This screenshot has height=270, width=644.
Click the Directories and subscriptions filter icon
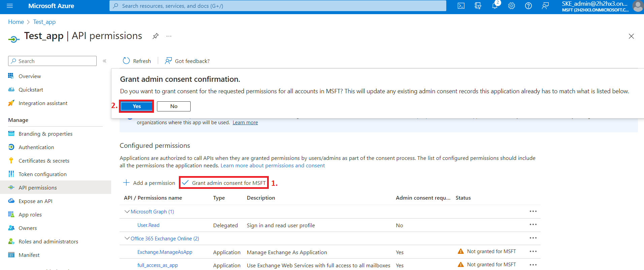(478, 6)
